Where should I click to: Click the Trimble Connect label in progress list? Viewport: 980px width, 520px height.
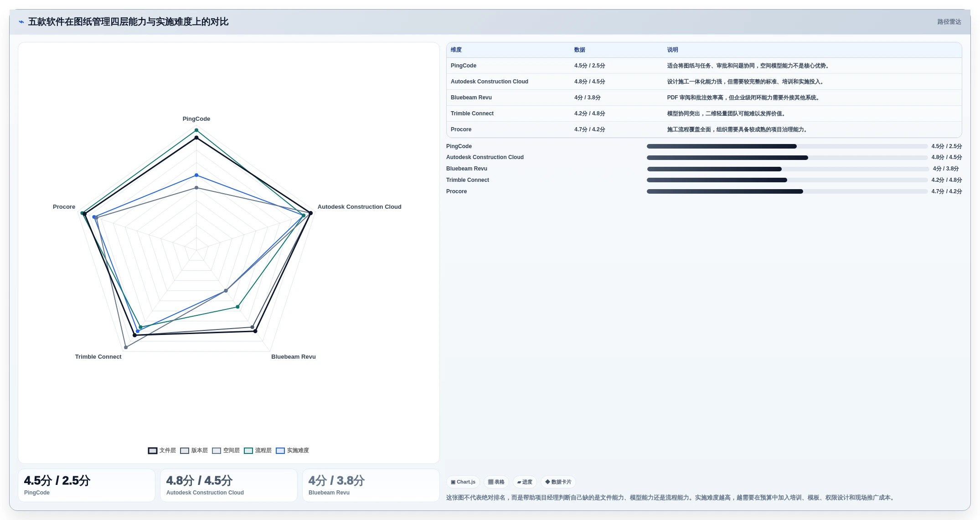coord(468,180)
